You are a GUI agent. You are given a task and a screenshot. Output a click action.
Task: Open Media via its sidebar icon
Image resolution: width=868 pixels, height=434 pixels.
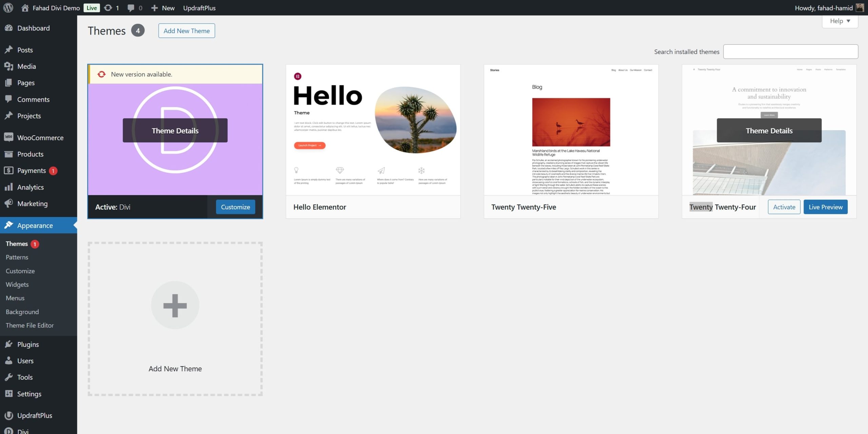click(8, 66)
